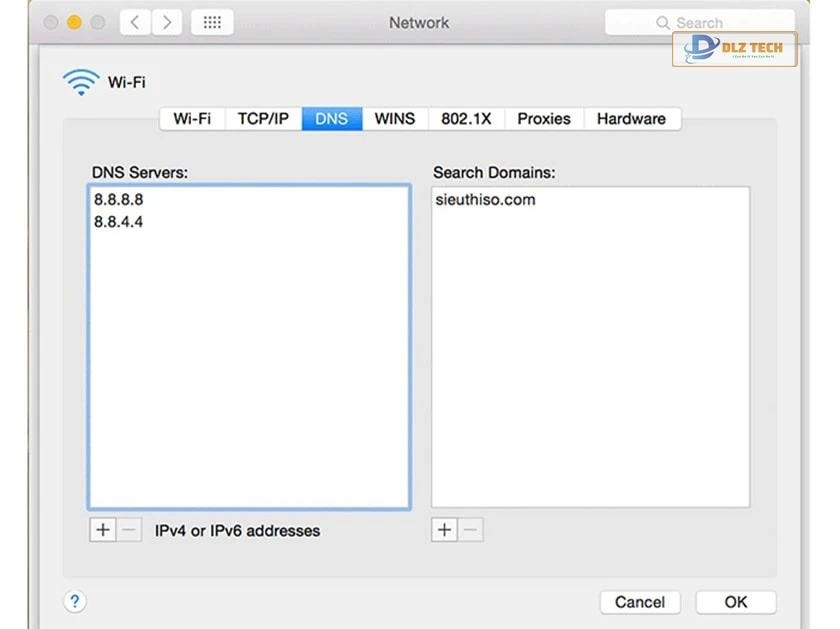This screenshot has height=629, width=840.
Task: Add a search domain with plus
Action: click(444, 530)
